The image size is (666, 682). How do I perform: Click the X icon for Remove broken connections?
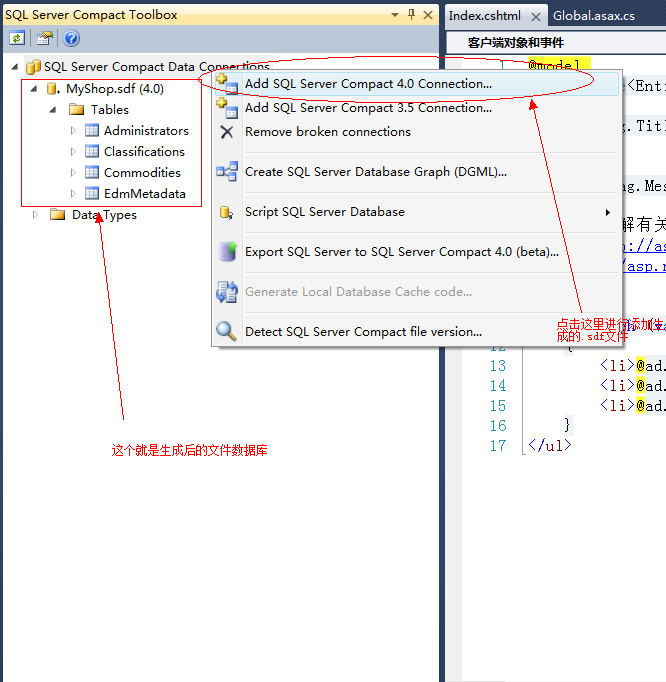coord(227,132)
